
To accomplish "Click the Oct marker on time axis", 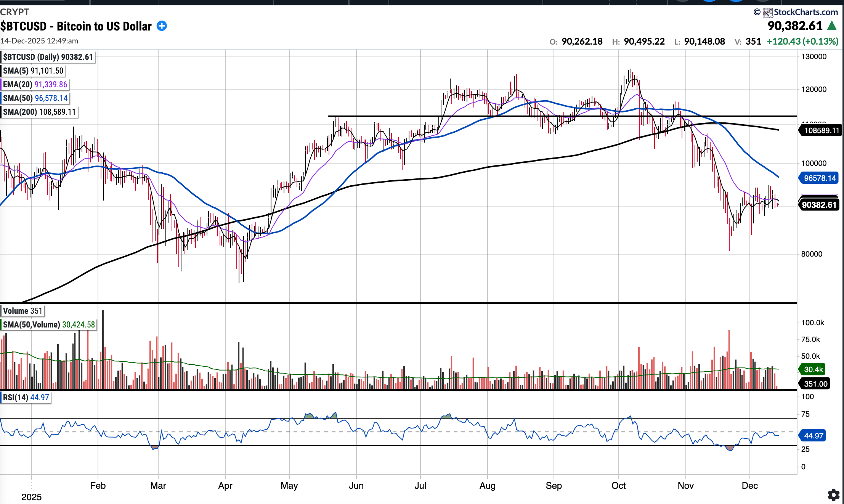I will pyautogui.click(x=618, y=485).
